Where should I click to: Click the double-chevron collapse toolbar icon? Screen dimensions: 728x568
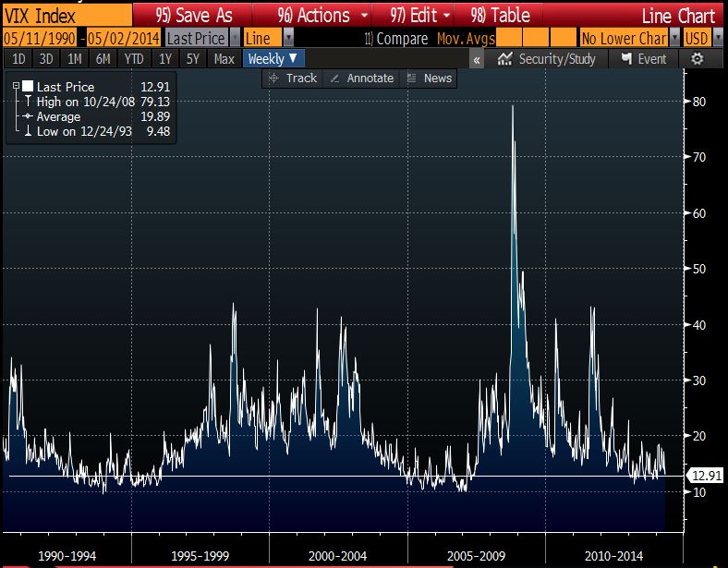tap(477, 58)
